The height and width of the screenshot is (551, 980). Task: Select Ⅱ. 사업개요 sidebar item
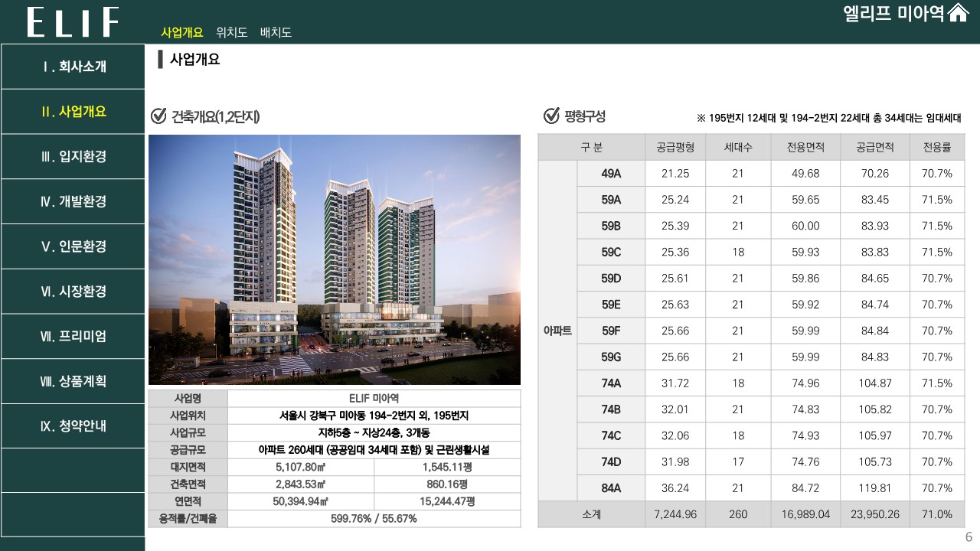point(73,112)
